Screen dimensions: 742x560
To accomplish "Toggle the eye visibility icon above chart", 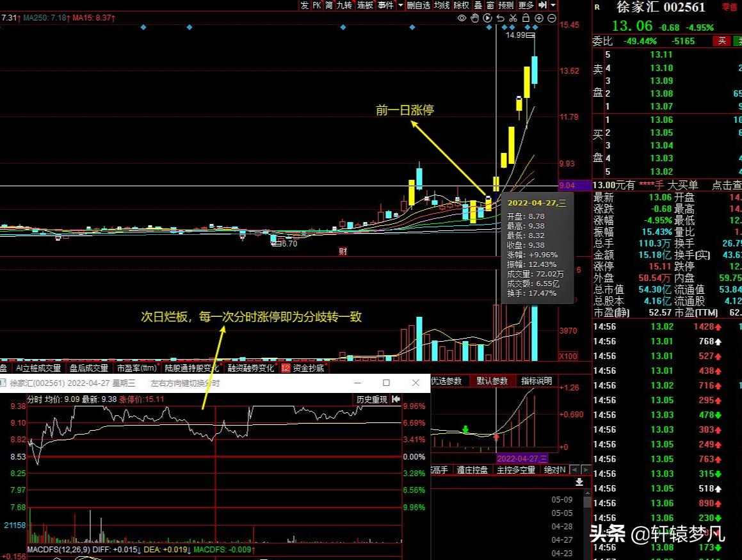I will (x=462, y=19).
